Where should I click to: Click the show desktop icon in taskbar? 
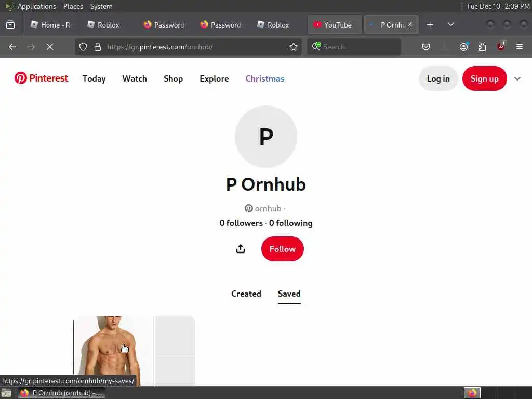point(6,393)
